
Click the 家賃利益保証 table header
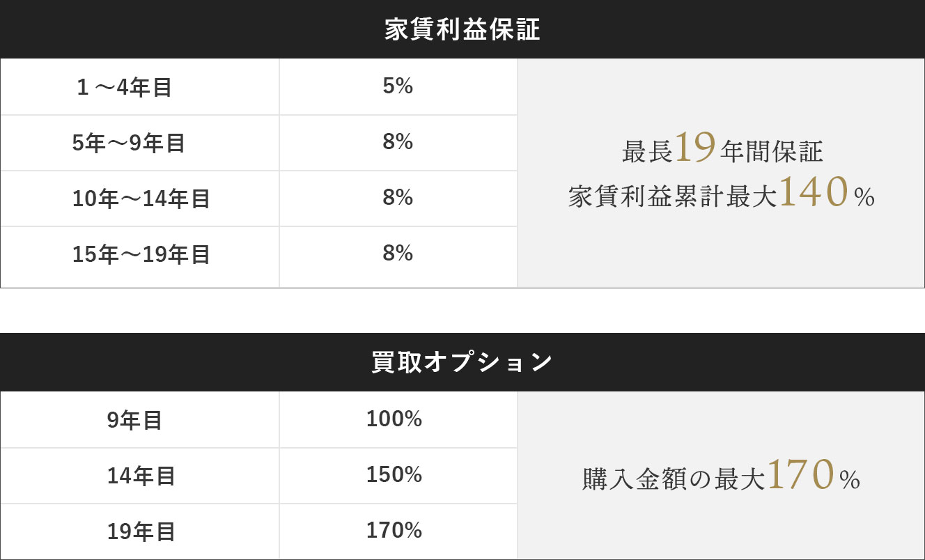[462, 30]
